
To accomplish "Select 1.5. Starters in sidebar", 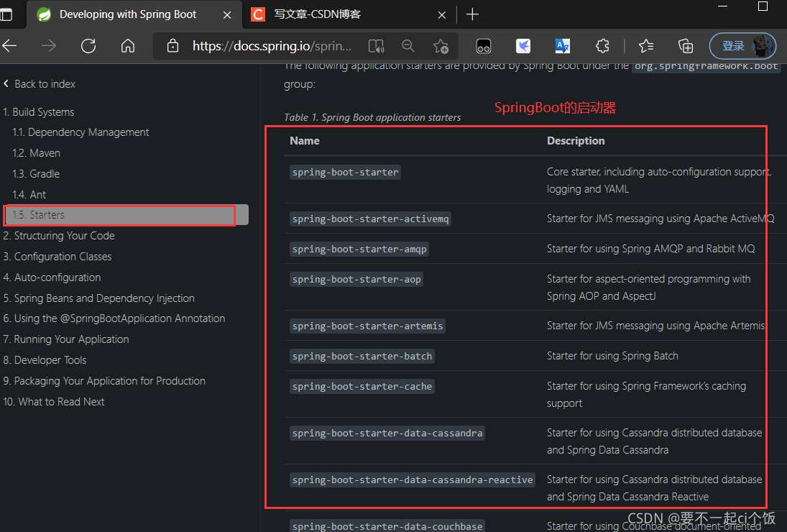I will tap(126, 215).
